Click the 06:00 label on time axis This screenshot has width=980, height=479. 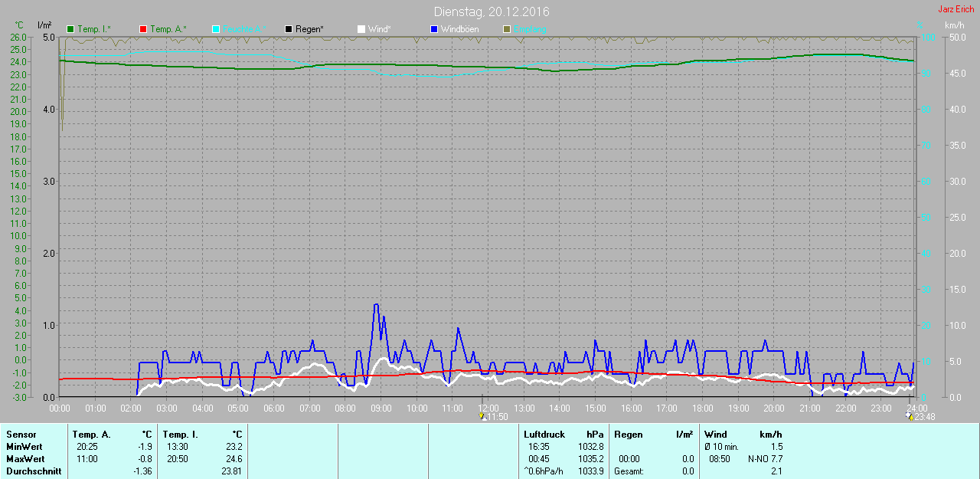pyautogui.click(x=274, y=408)
